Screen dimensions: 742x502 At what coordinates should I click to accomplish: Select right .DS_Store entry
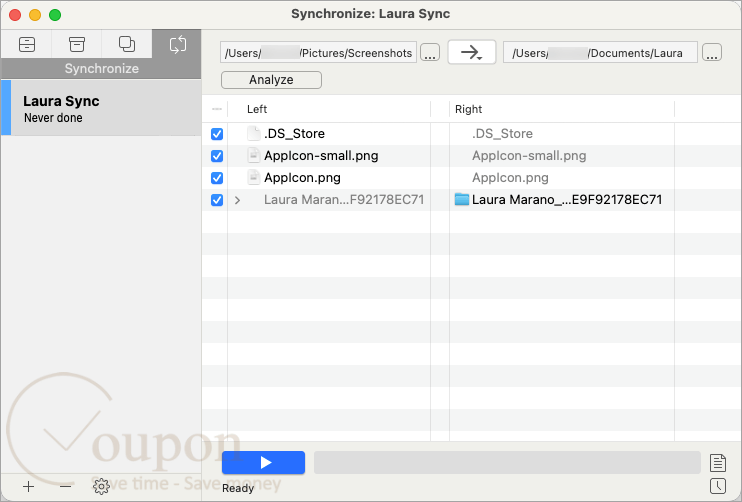coord(502,134)
